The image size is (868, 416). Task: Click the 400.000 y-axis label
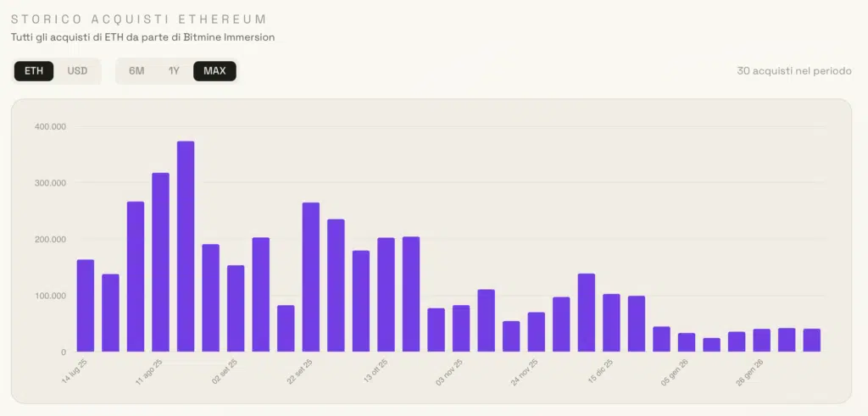click(x=51, y=126)
